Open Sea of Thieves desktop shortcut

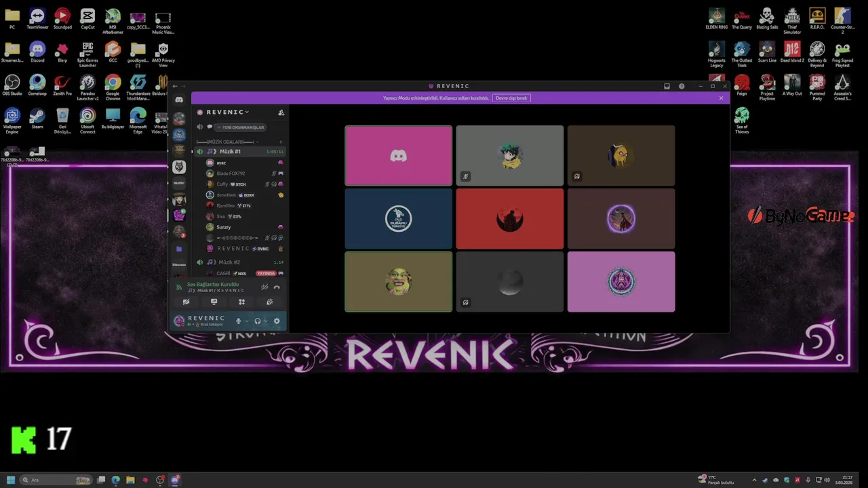coord(742,120)
